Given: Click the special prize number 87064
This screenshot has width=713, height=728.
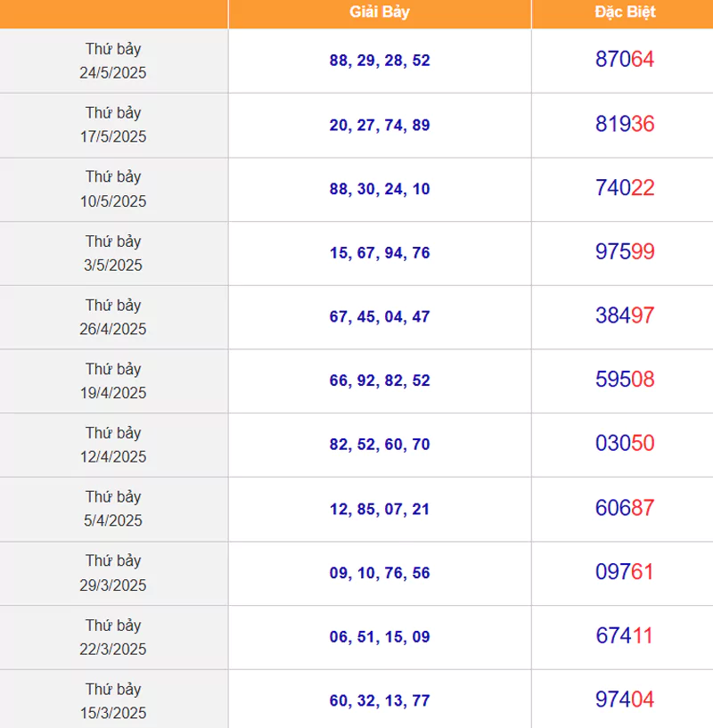Looking at the screenshot, I should coord(625,60).
